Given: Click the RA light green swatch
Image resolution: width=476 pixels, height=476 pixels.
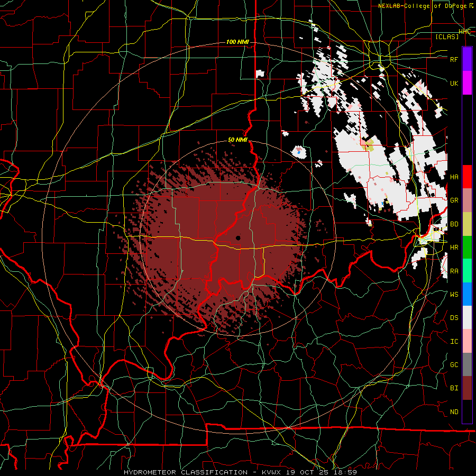Looking at the screenshot, I should click(x=467, y=271).
